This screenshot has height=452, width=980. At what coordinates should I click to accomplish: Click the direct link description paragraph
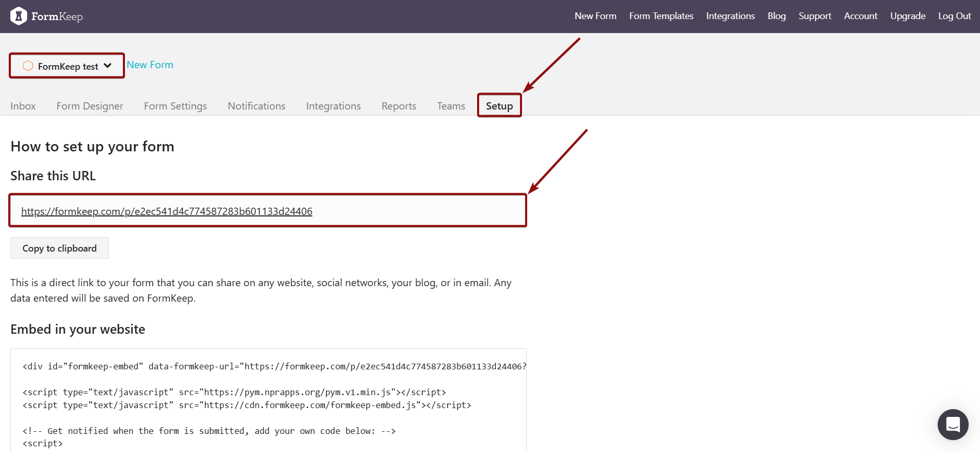(x=261, y=290)
